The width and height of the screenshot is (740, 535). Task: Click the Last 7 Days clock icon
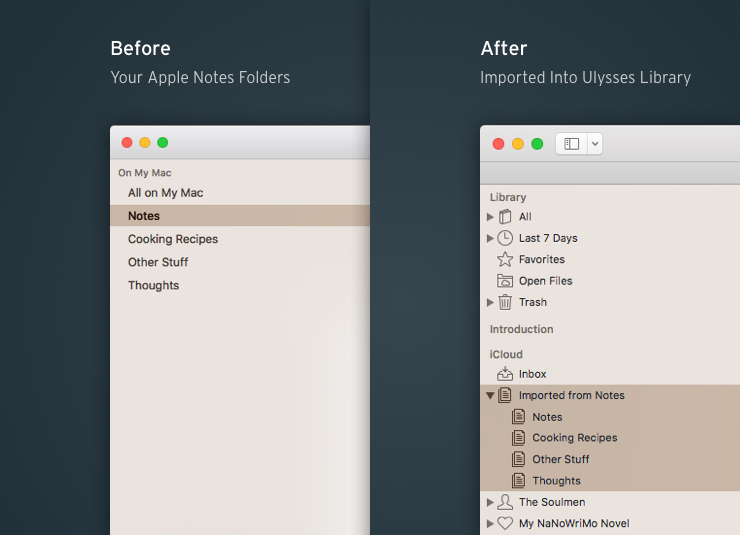tap(505, 238)
